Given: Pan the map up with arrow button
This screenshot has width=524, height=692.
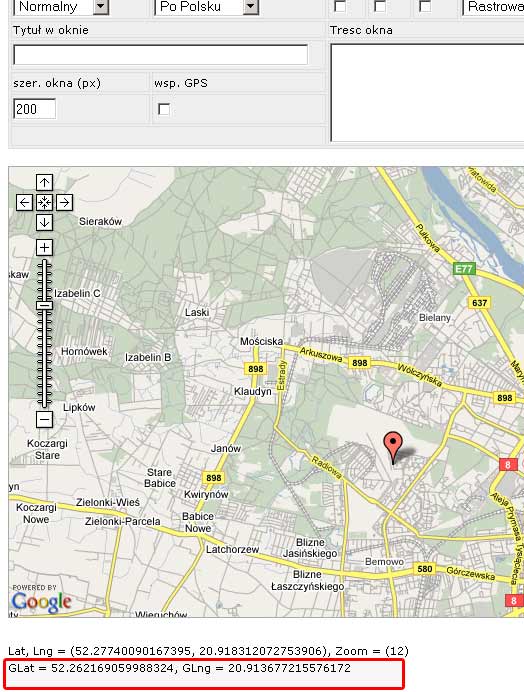Looking at the screenshot, I should (44, 182).
